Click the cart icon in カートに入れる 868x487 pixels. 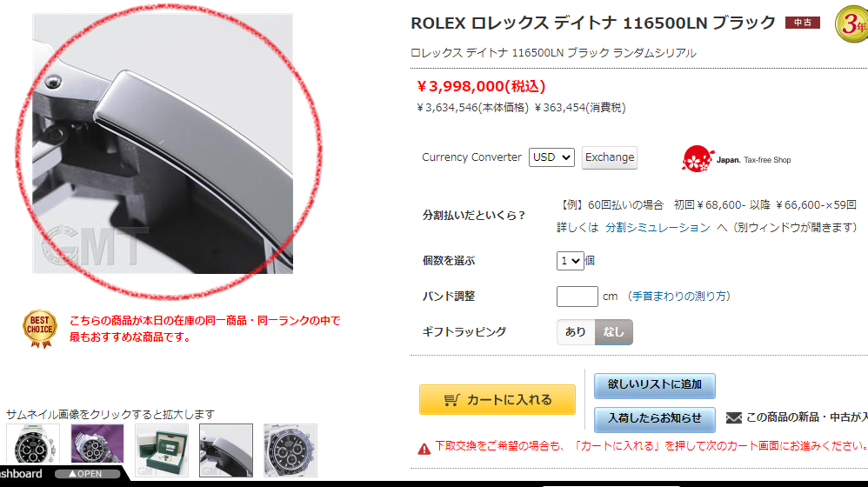click(x=451, y=399)
